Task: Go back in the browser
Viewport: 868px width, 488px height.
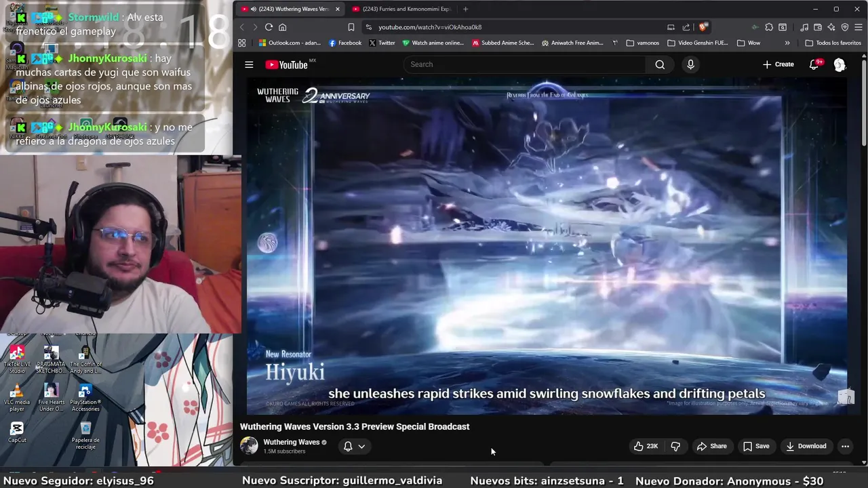Action: pos(242,27)
